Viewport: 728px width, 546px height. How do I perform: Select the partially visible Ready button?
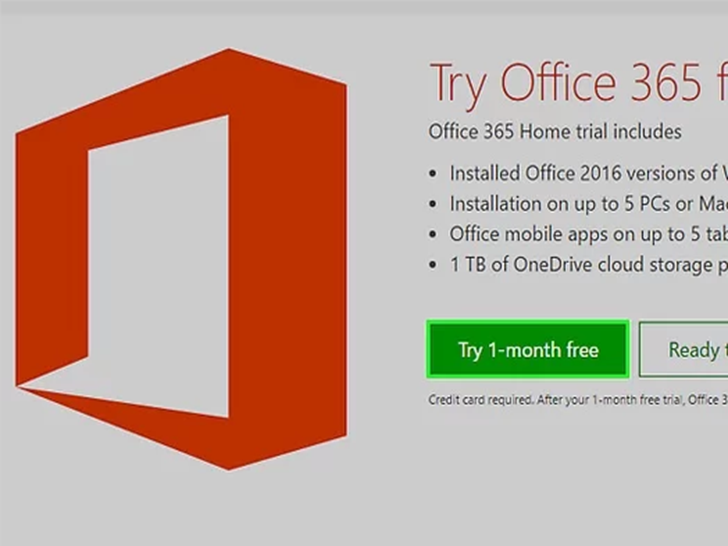pos(683,350)
